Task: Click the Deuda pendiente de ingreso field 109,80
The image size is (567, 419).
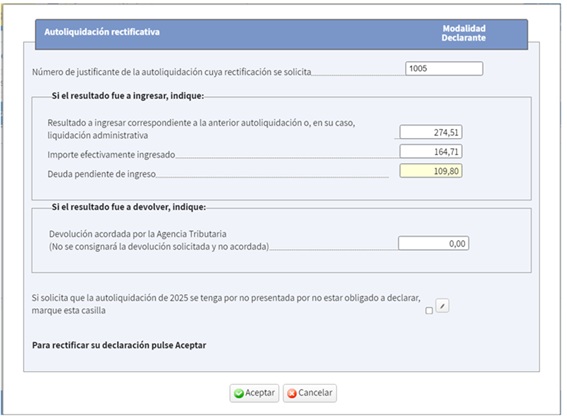Action: coord(431,171)
